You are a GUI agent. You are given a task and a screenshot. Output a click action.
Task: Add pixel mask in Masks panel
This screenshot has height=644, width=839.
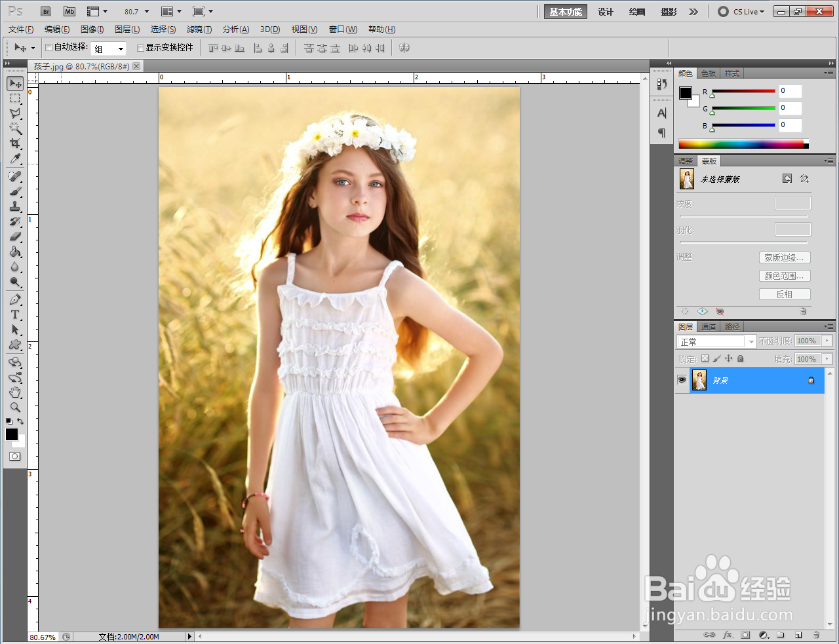(787, 178)
